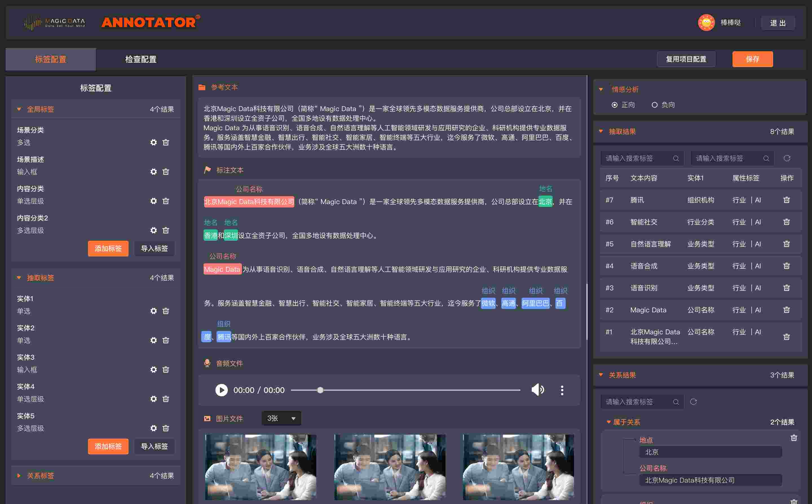This screenshot has height=504, width=812.
Task: Select the 正向 sentiment radio button
Action: [614, 105]
